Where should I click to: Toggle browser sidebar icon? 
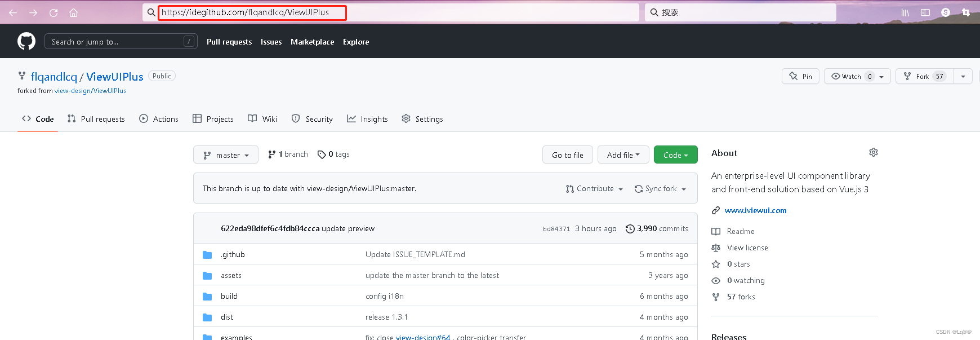tap(925, 12)
